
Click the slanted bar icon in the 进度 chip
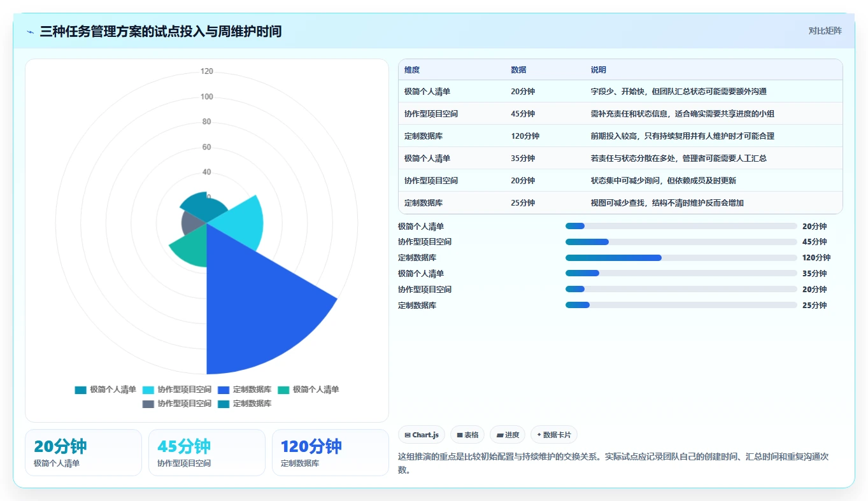tap(500, 435)
